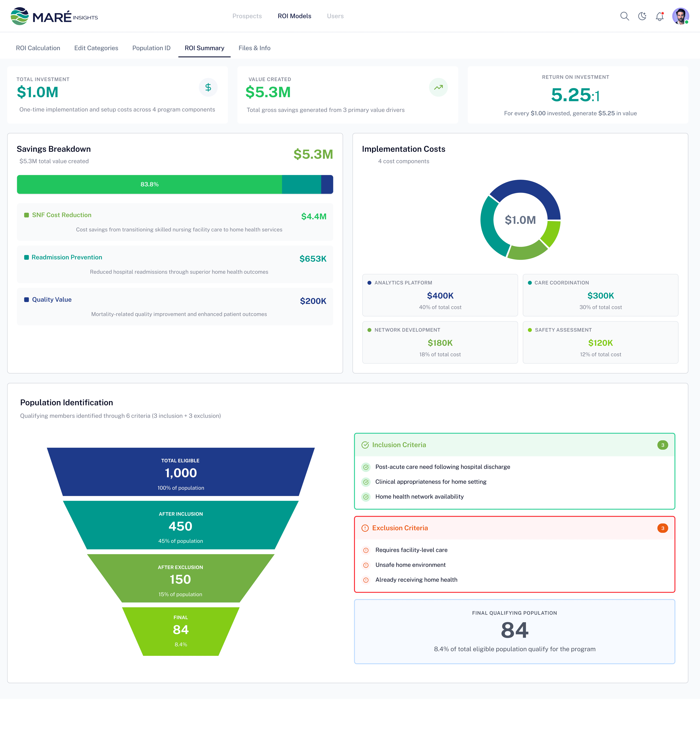Select the SNF Cost Reduction label
The height and width of the screenshot is (730, 700).
coord(62,215)
